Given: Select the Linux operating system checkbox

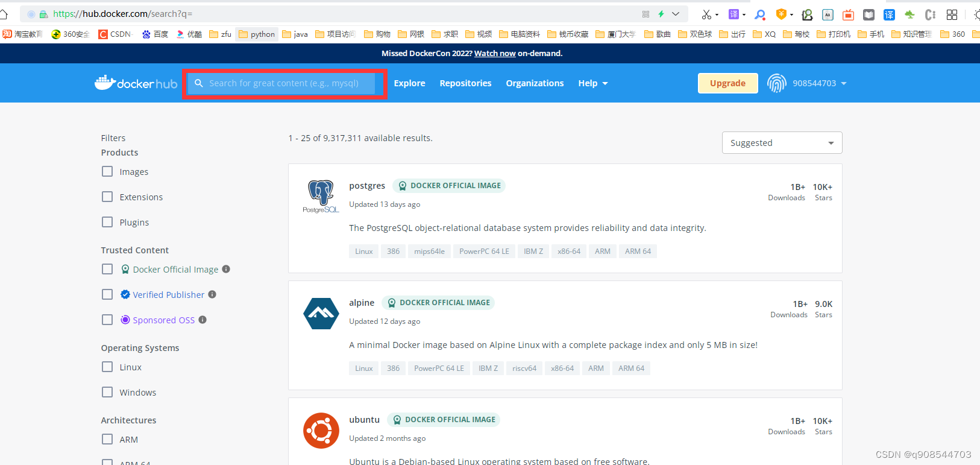Looking at the screenshot, I should tap(107, 367).
